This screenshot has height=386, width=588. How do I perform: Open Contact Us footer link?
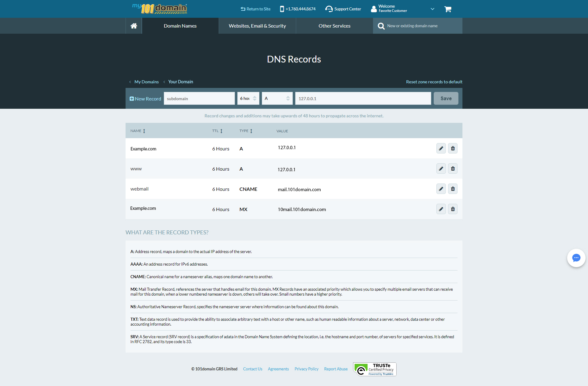tap(253, 369)
